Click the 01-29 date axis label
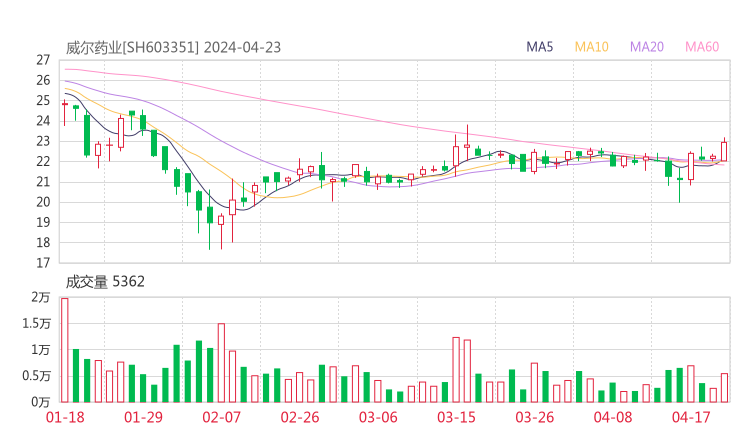Viewport: 740px width, 440px height. (143, 417)
